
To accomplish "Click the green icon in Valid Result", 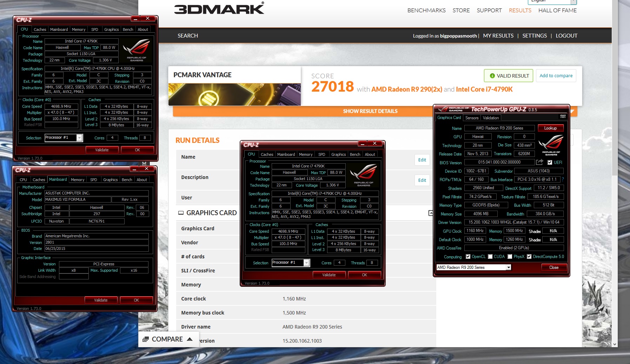I will pos(492,76).
